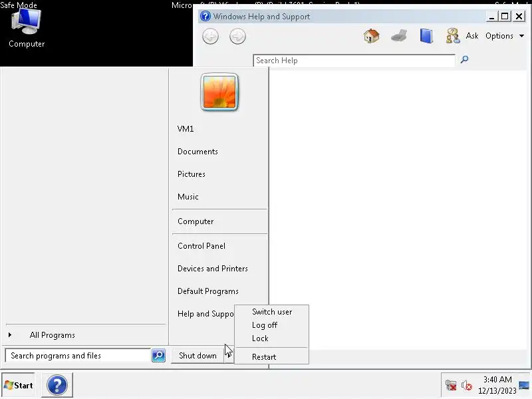Screen dimensions: 532x399
Task: Select Log off from power menu
Action: pos(265,325)
